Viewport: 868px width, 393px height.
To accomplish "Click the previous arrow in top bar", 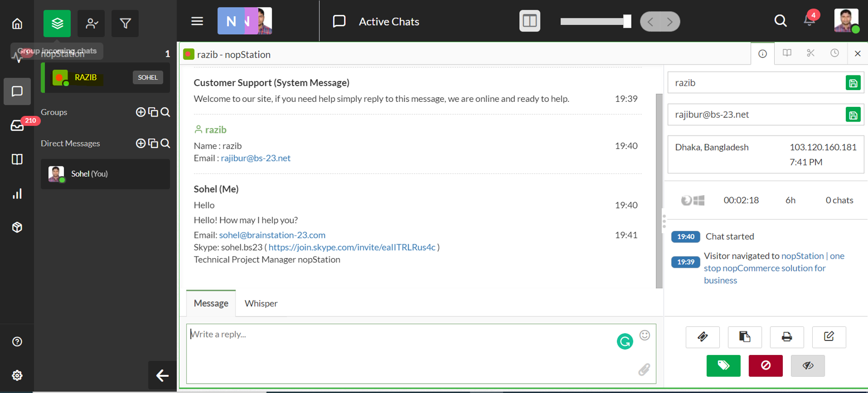I will pyautogui.click(x=650, y=22).
